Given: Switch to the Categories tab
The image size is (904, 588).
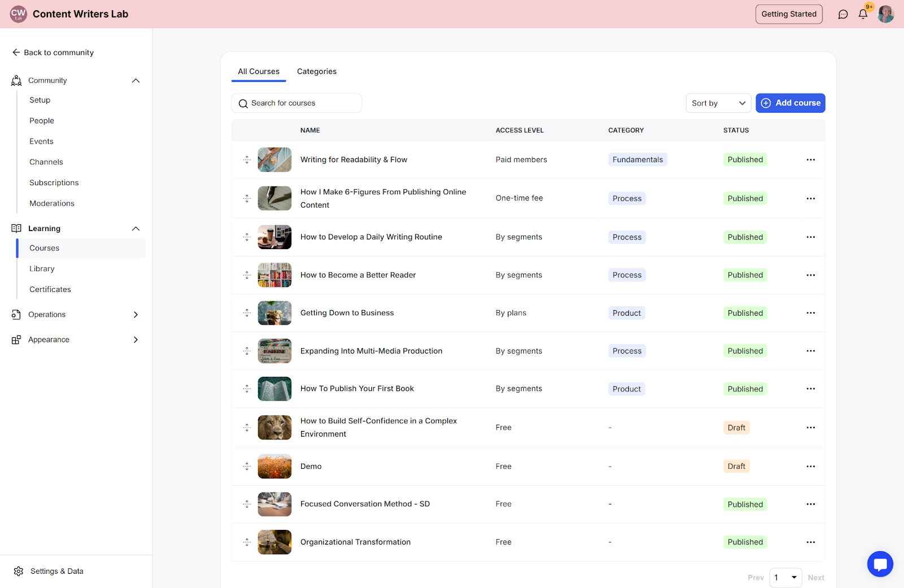Looking at the screenshot, I should (316, 72).
